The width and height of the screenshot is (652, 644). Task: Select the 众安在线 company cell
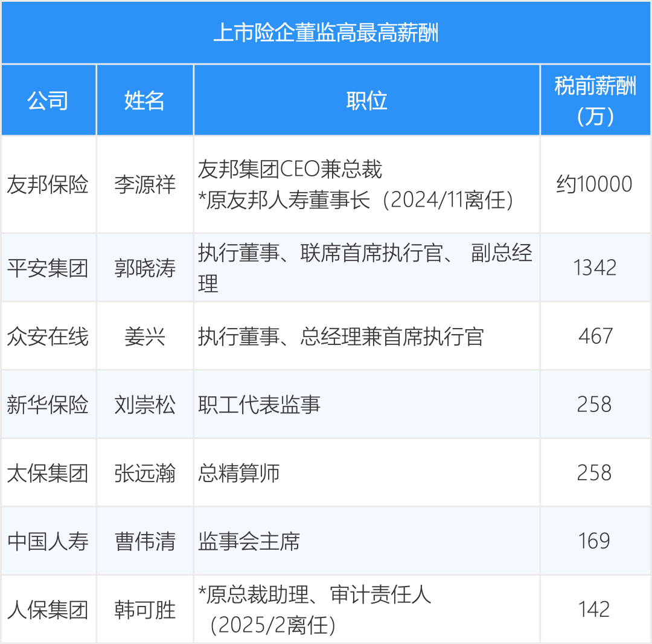coord(49,336)
